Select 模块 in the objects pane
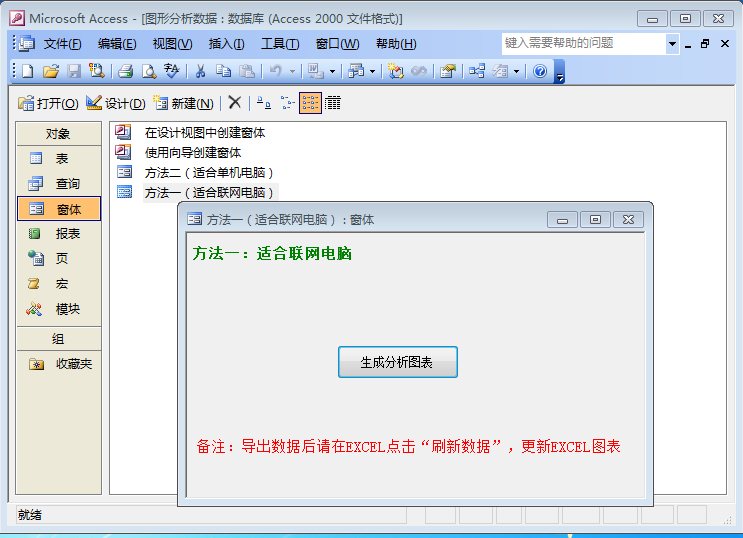Screen dimensions: 743x538 [59, 309]
